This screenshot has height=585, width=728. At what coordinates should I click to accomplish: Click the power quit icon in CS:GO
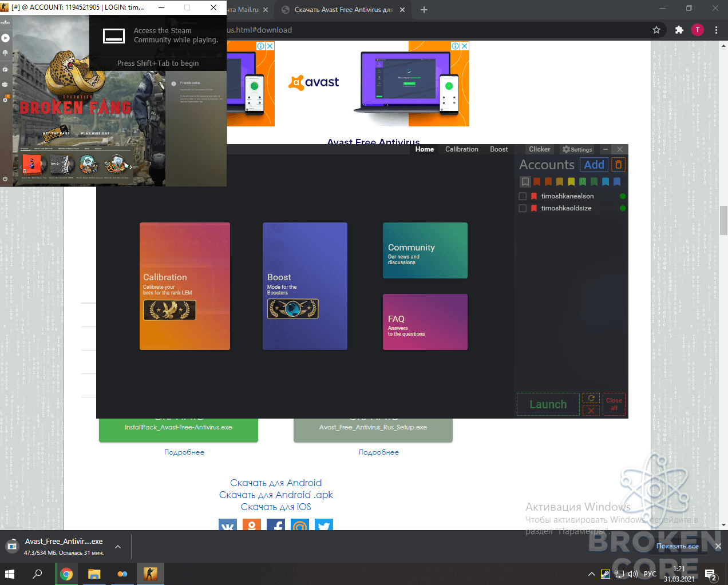pyautogui.click(x=5, y=179)
